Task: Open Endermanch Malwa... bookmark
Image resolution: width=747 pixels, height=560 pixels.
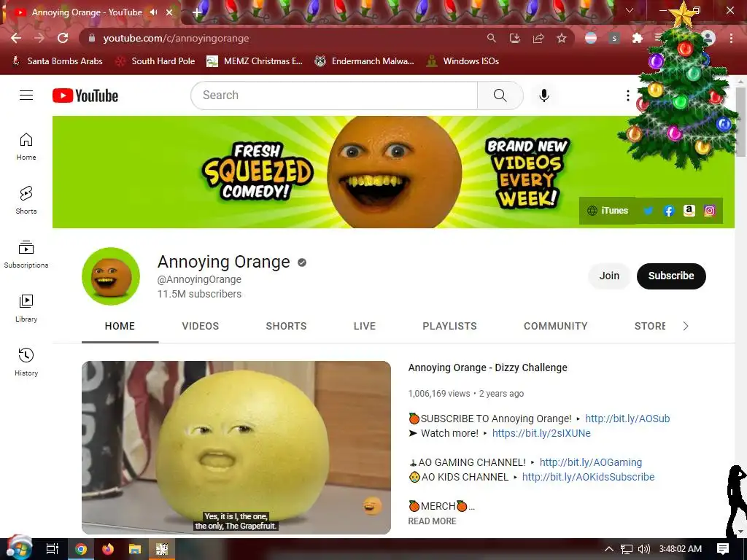Action: click(x=365, y=61)
